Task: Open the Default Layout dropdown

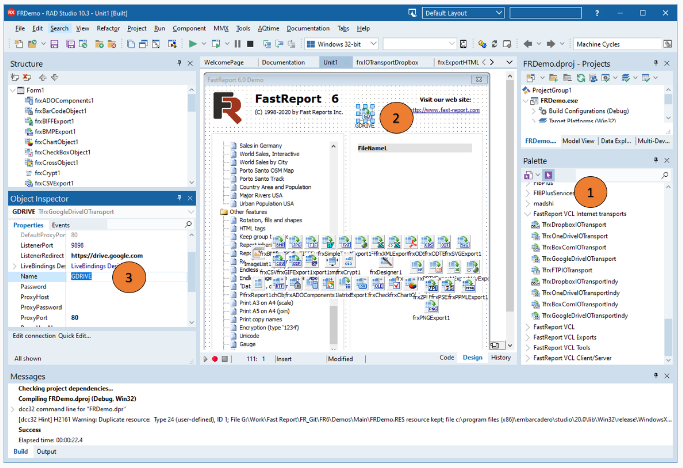Action: pos(499,13)
